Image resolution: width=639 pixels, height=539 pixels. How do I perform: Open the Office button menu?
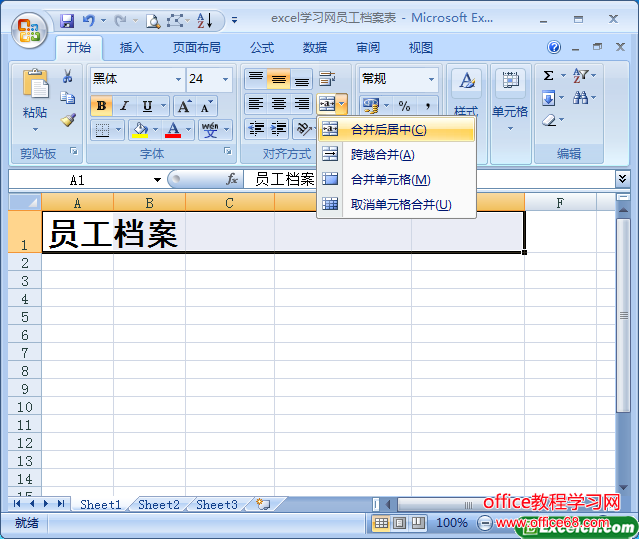click(29, 31)
